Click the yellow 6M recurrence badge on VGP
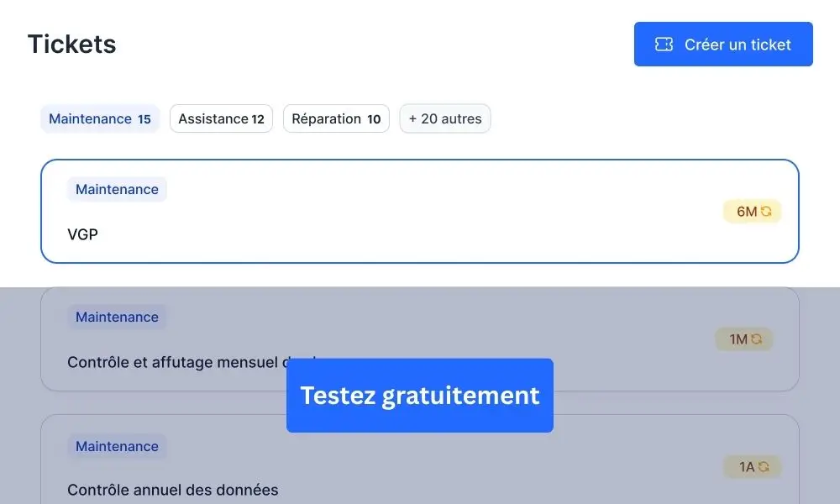Viewport: 840px width, 504px height. [752, 211]
